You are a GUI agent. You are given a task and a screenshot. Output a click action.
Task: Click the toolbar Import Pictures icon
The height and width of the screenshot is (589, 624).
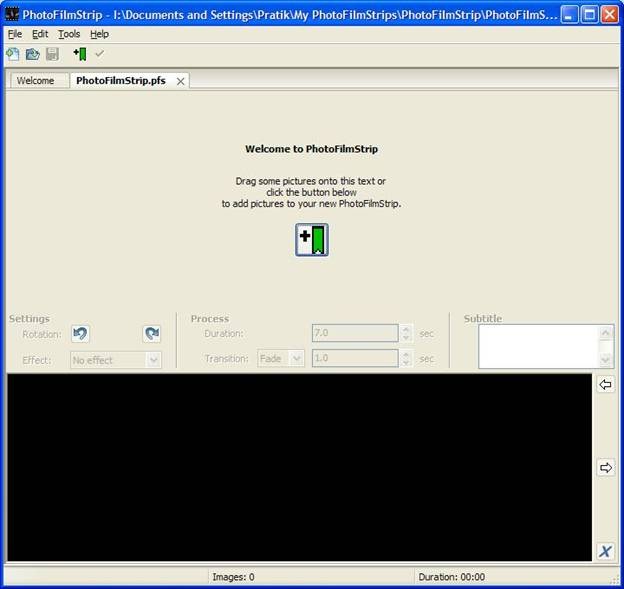(x=80, y=54)
